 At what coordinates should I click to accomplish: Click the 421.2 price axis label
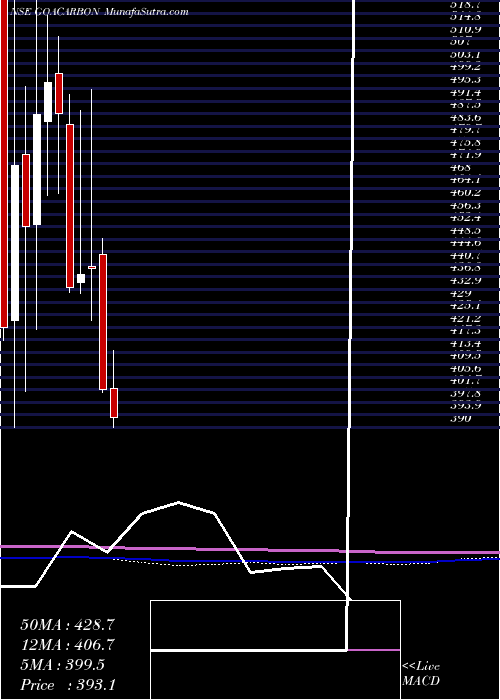(466, 319)
